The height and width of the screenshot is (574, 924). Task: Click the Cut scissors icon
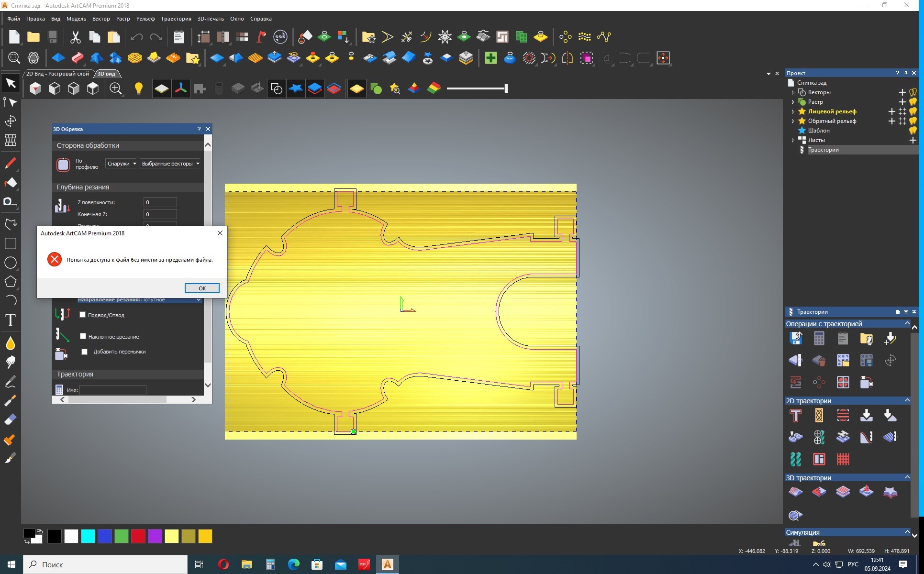click(x=76, y=37)
